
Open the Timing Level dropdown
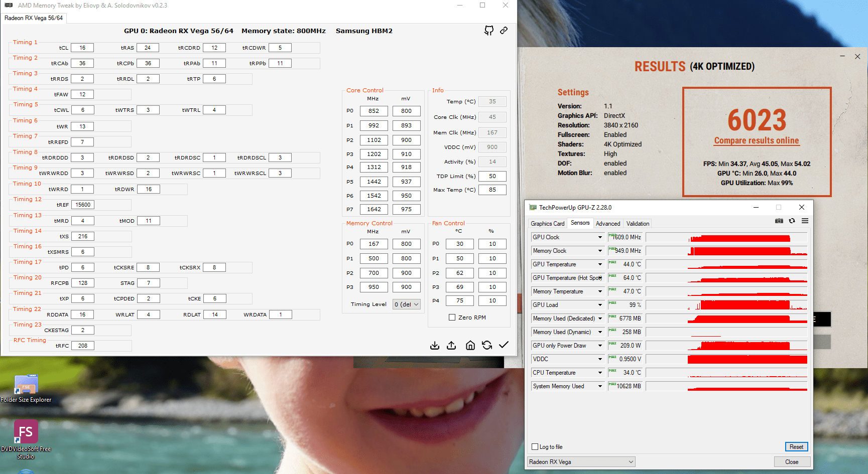(407, 304)
